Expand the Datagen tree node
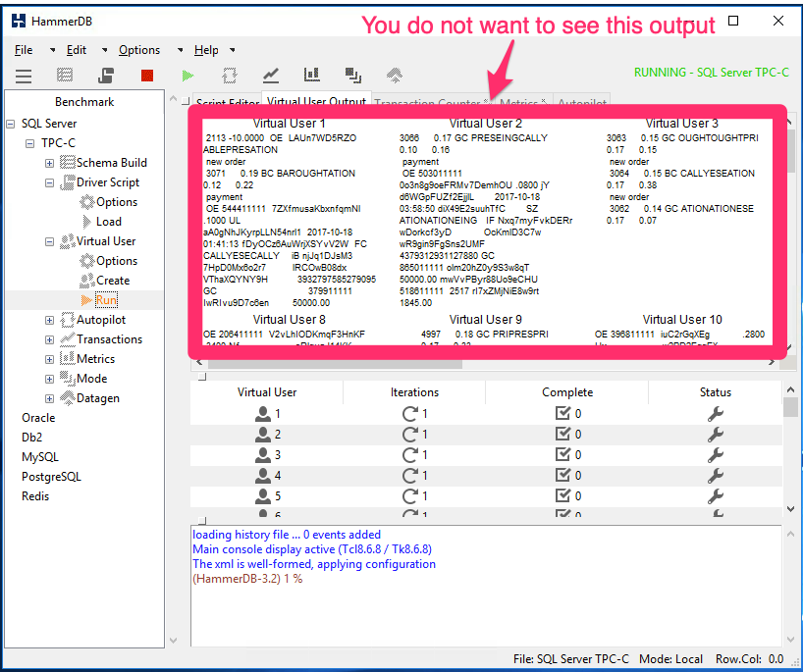The image size is (803, 672). pyautogui.click(x=50, y=398)
